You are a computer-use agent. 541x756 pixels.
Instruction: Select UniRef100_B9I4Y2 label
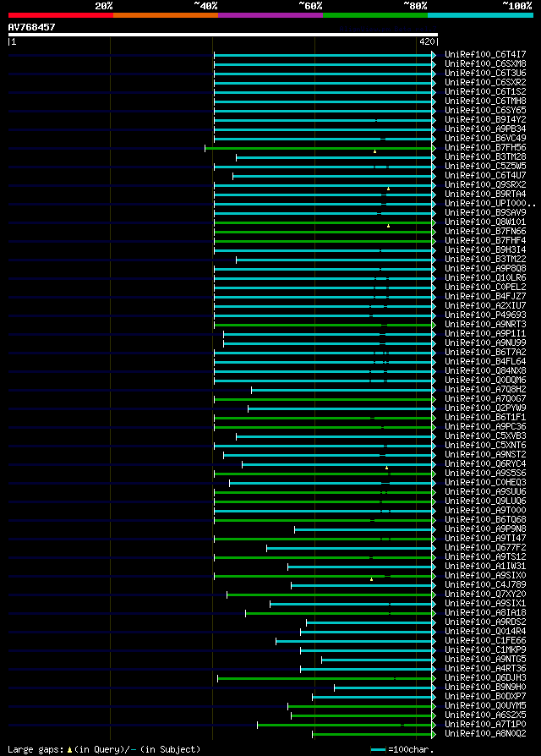[485, 119]
